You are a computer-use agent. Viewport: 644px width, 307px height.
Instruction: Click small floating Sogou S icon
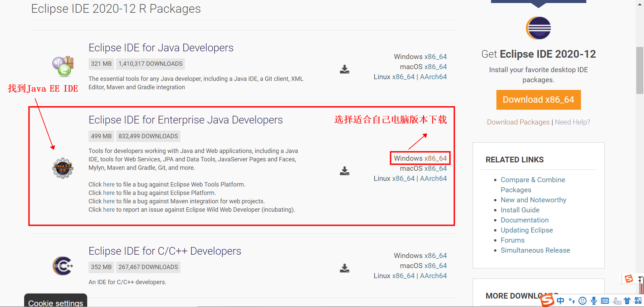tap(629, 279)
